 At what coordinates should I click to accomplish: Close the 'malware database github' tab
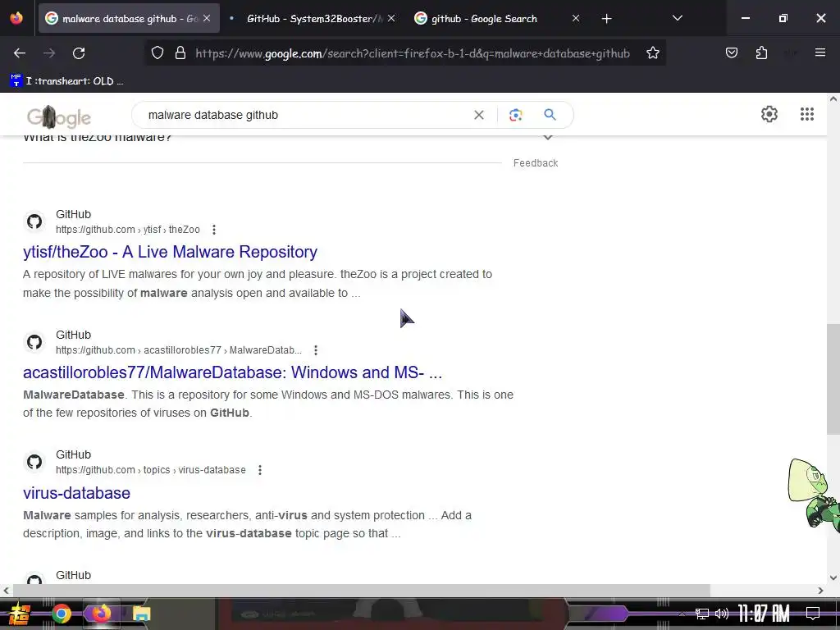tap(207, 18)
